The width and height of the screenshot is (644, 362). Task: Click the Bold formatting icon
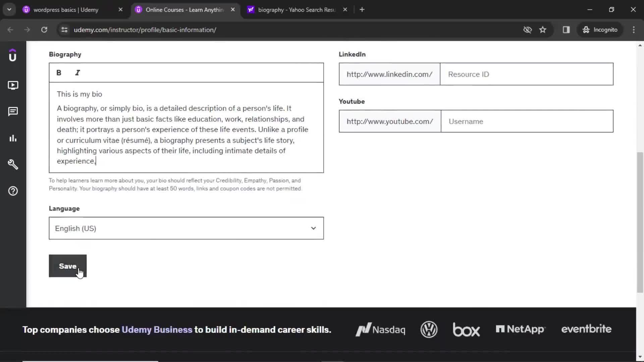point(58,72)
